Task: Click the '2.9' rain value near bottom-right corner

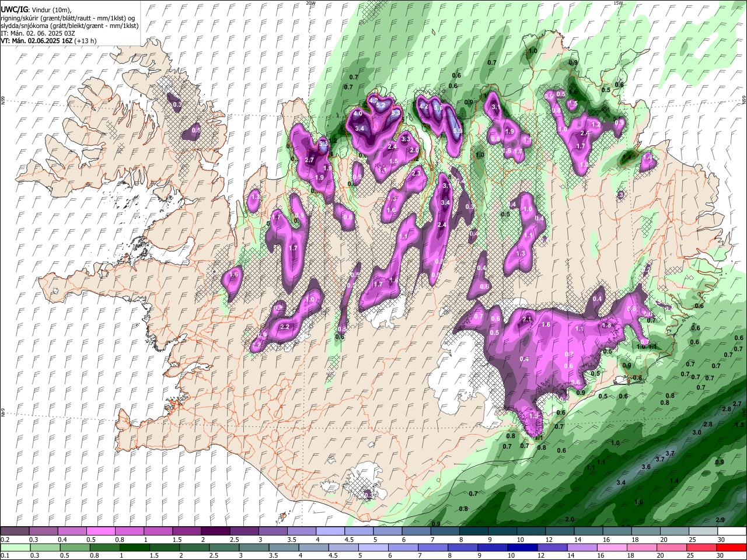Action: (x=720, y=520)
